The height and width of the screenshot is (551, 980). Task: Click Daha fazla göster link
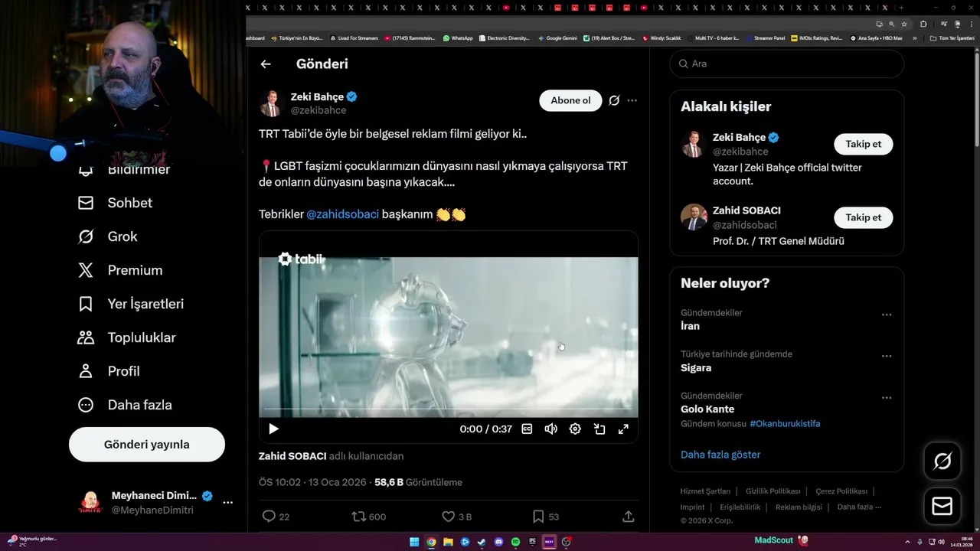(720, 455)
